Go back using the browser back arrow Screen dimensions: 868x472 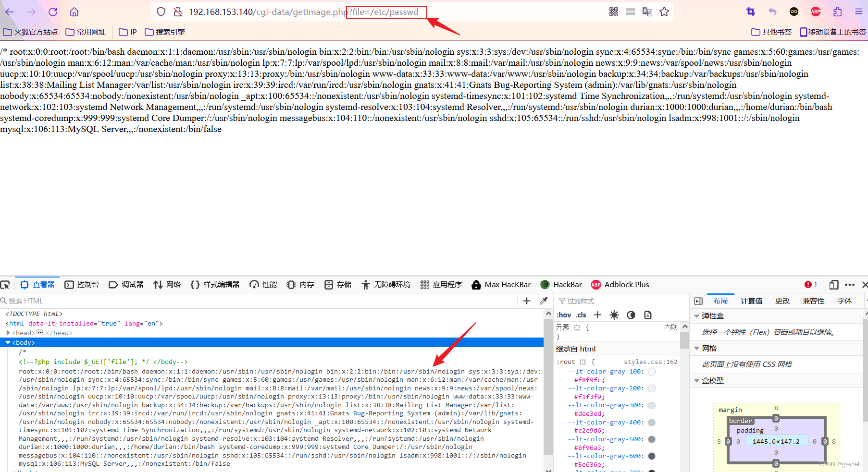click(10, 12)
